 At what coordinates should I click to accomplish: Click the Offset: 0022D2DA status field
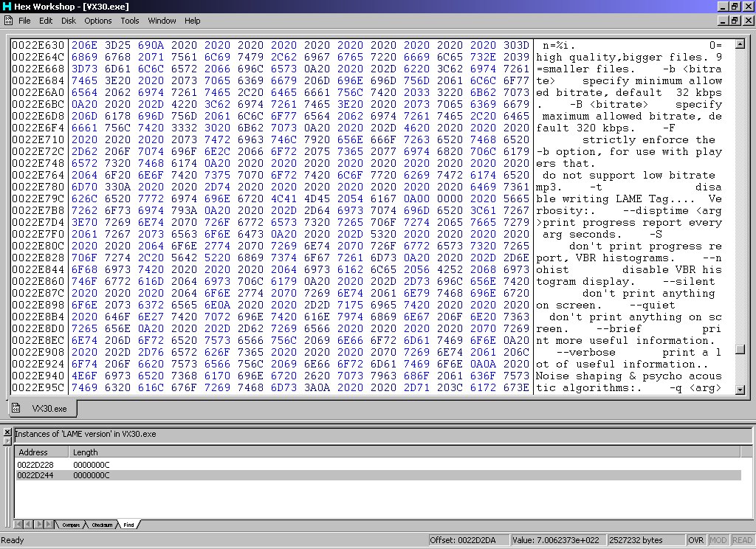tap(467, 540)
